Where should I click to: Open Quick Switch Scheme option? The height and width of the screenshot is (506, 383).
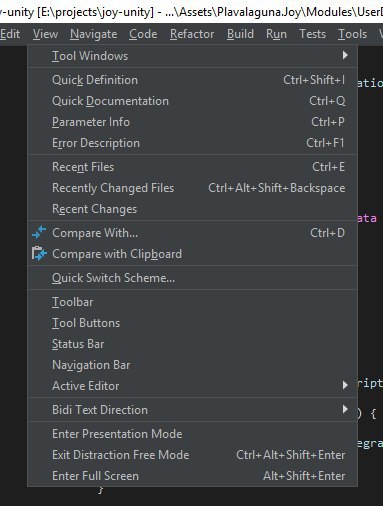pos(192,278)
